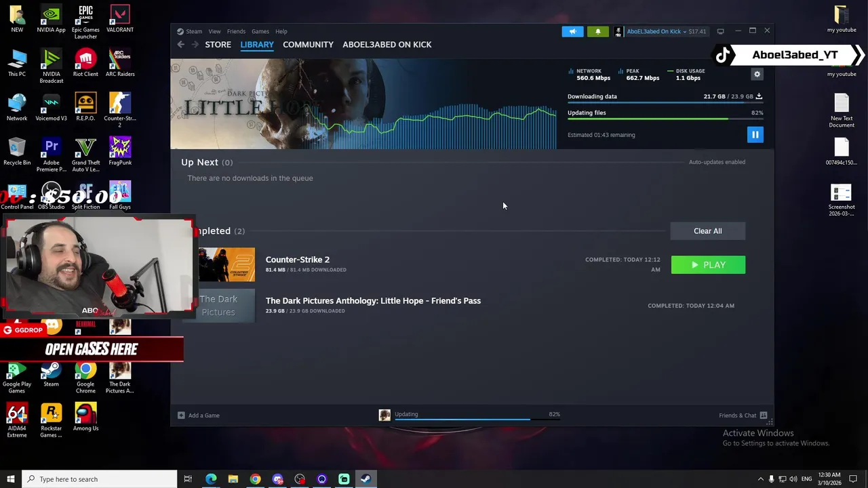This screenshot has height=488, width=868.
Task: Open the FragPunk desktop icon
Action: 120,152
